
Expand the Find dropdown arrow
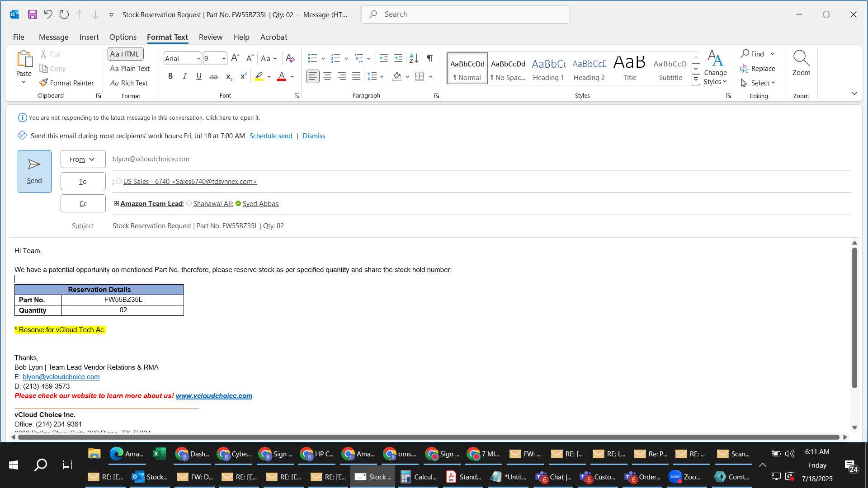click(x=773, y=54)
